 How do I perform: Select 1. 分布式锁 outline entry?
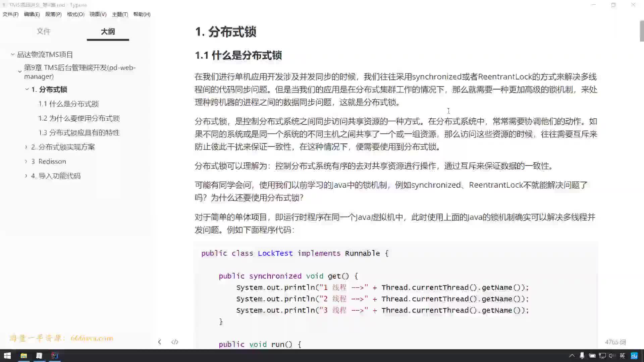49,89
